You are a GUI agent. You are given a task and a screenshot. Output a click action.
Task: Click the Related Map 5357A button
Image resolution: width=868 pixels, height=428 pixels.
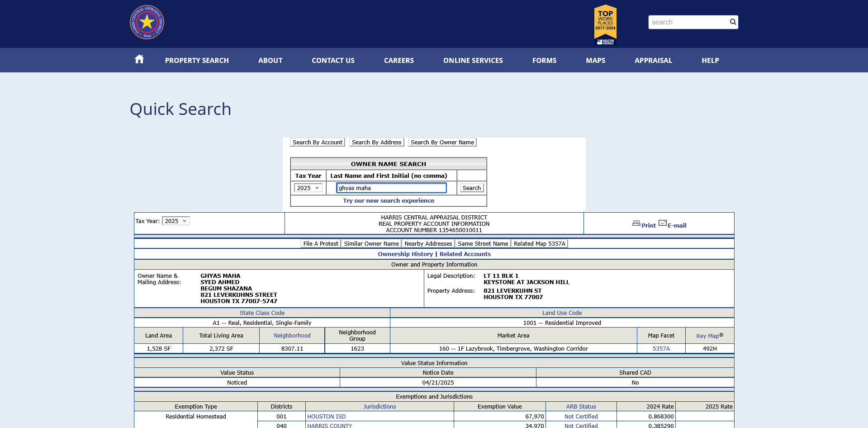coord(540,243)
